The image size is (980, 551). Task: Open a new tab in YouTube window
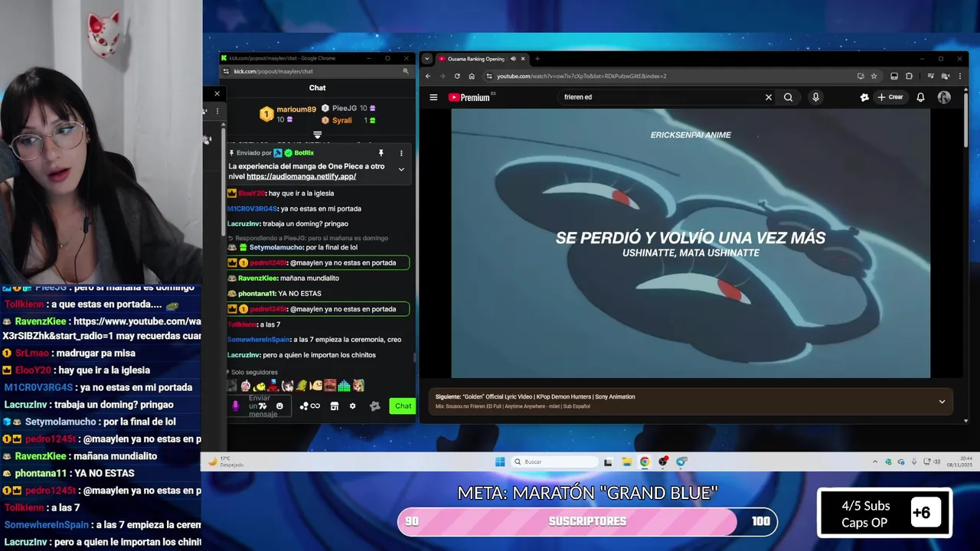[x=537, y=59]
